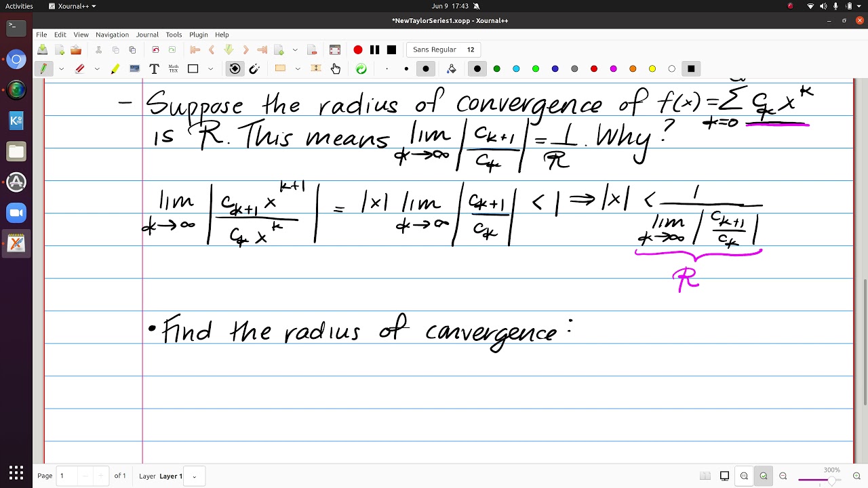Open the Math TeX tool

pos(174,68)
